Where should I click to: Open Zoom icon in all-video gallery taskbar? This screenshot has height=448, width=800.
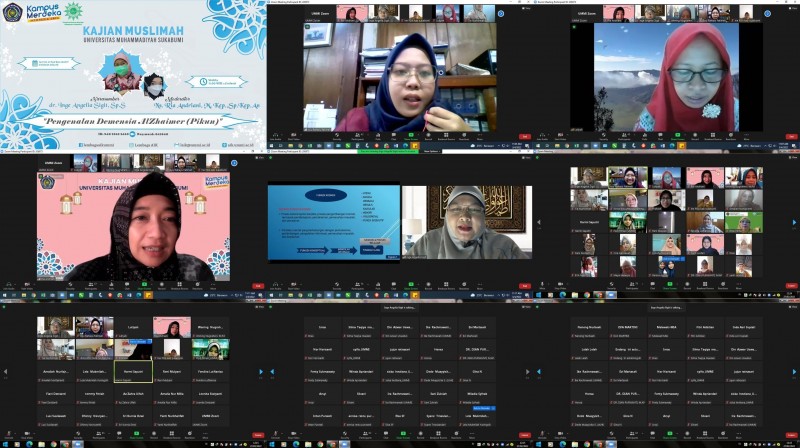click(x=611, y=295)
